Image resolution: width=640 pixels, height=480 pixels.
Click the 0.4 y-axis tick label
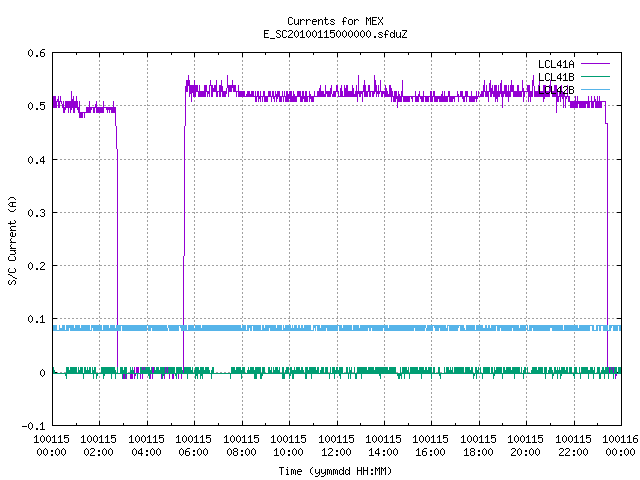[x=36, y=160]
